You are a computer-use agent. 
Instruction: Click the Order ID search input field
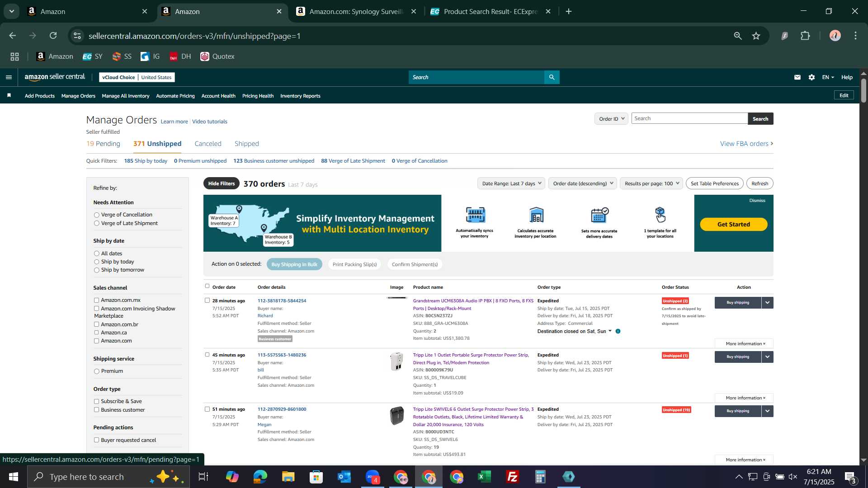pyautogui.click(x=689, y=118)
